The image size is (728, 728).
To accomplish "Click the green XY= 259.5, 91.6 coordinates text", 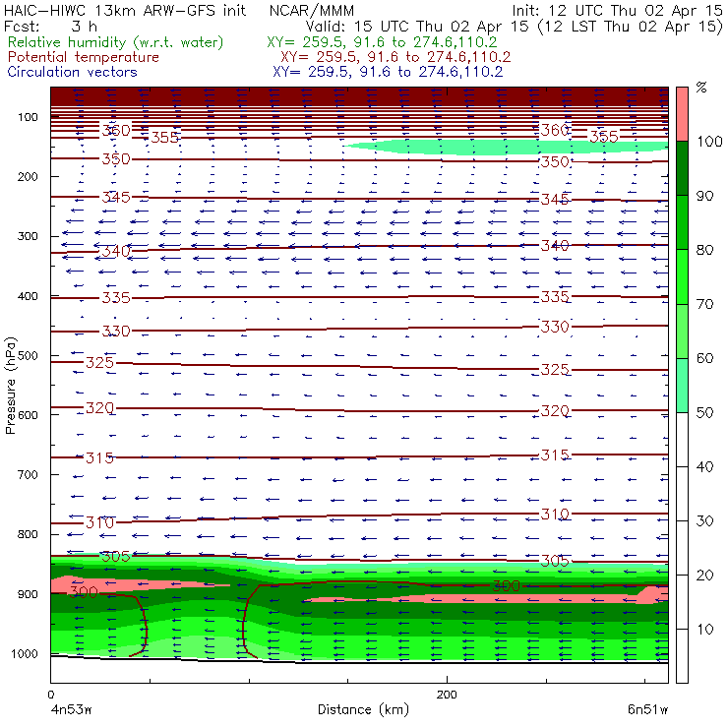I will tap(382, 42).
